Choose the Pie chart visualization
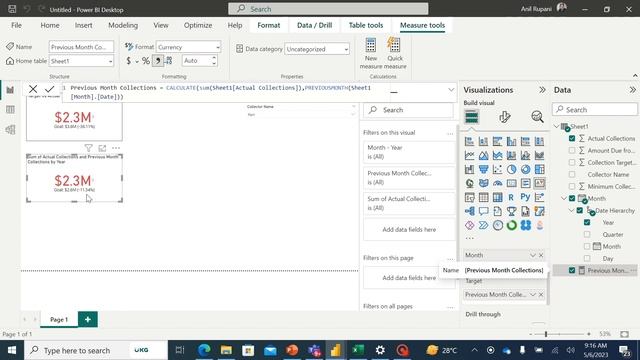This screenshot has width=640, height=360. click(x=511, y=169)
